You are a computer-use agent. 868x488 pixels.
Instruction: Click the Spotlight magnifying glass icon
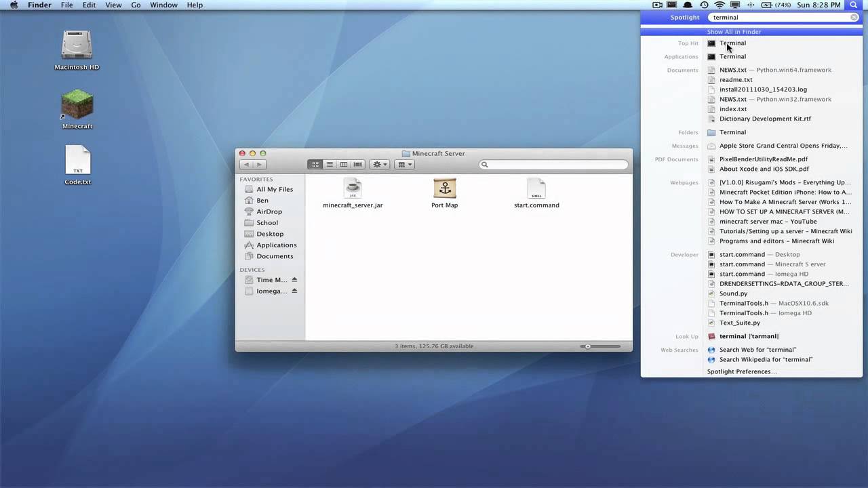[854, 5]
